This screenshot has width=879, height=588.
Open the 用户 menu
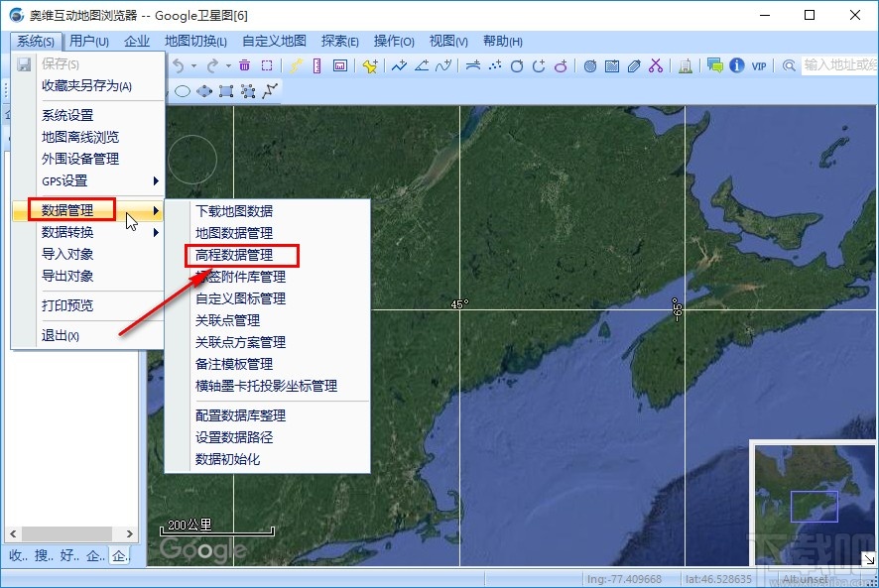pyautogui.click(x=89, y=41)
